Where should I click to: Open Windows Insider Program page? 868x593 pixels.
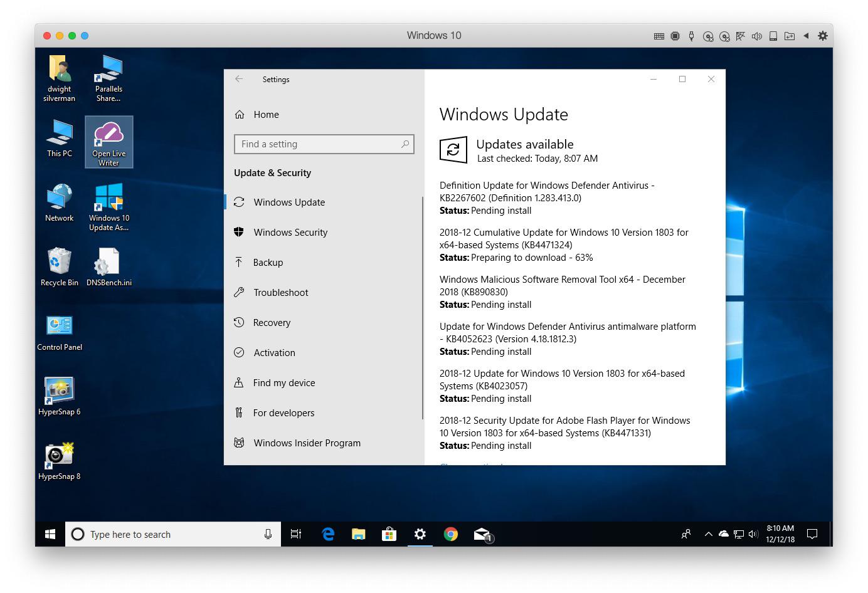coord(307,443)
